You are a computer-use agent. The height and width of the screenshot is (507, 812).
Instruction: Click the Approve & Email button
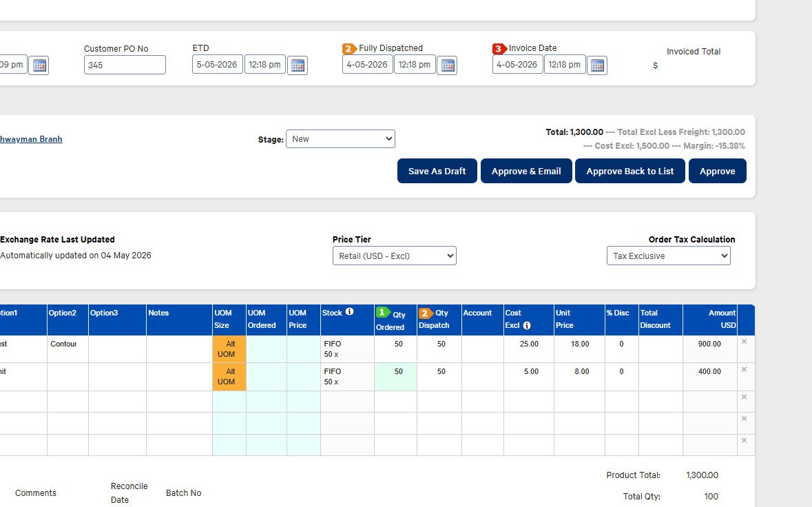526,171
